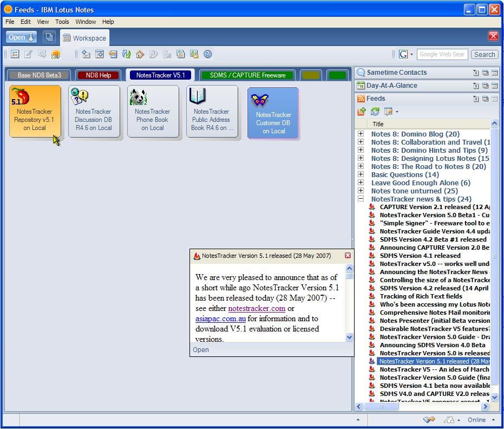This screenshot has width=504, height=429.
Task: Refresh all feeds with green arrows icon
Action: click(x=375, y=112)
